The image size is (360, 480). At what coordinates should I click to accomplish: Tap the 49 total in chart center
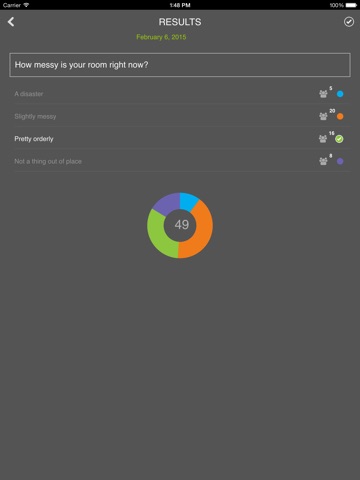click(182, 225)
